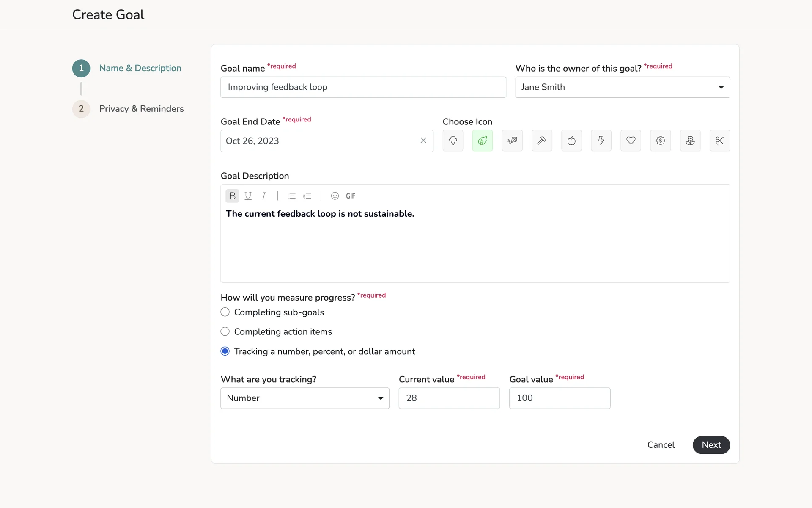Viewport: 812px width, 508px height.
Task: Select the heart goal icon
Action: (631, 141)
